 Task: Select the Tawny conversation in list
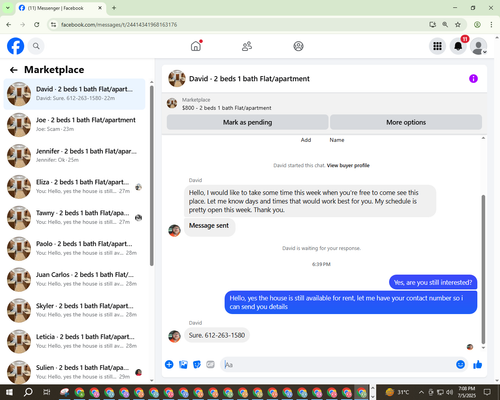coord(74,218)
